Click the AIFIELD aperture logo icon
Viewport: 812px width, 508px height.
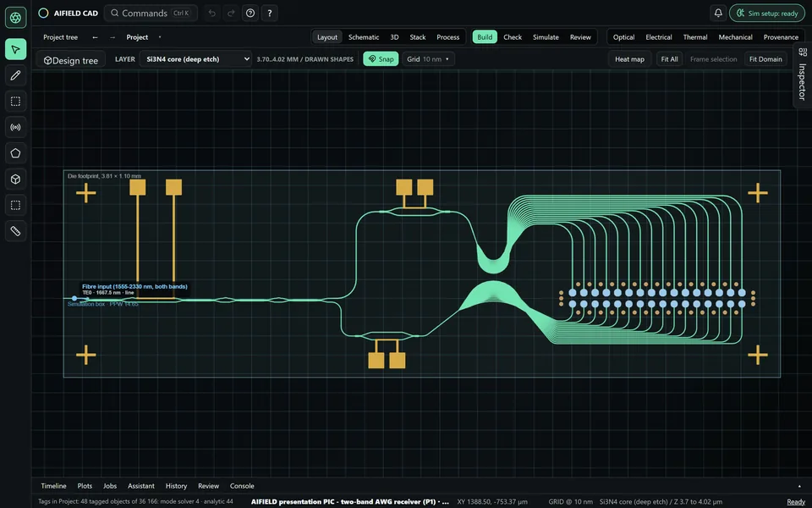15,17
